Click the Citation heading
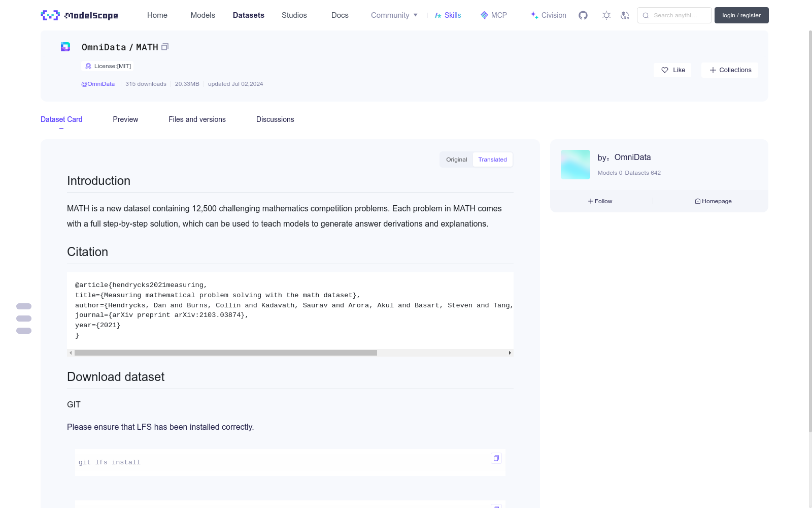Image resolution: width=812 pixels, height=508 pixels. pyautogui.click(x=87, y=252)
